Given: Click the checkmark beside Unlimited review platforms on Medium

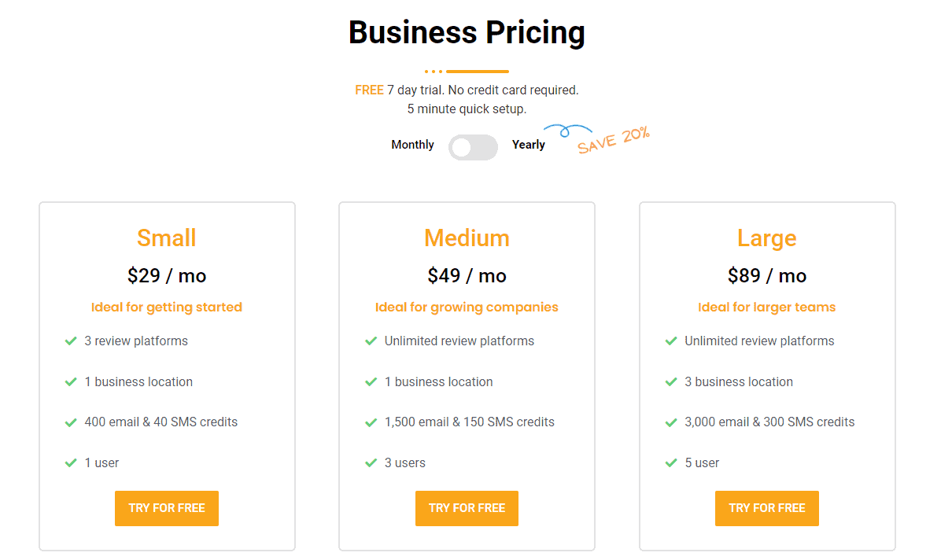Looking at the screenshot, I should click(371, 341).
